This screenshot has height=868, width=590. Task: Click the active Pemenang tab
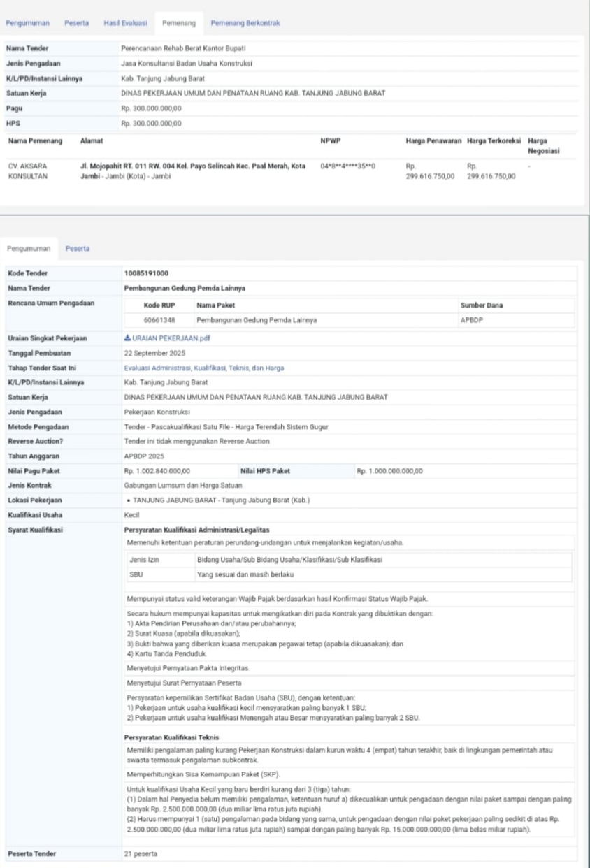click(178, 23)
